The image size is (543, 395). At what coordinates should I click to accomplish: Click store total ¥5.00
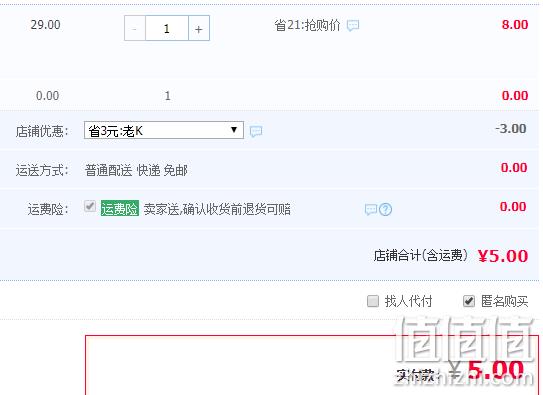pyautogui.click(x=503, y=256)
